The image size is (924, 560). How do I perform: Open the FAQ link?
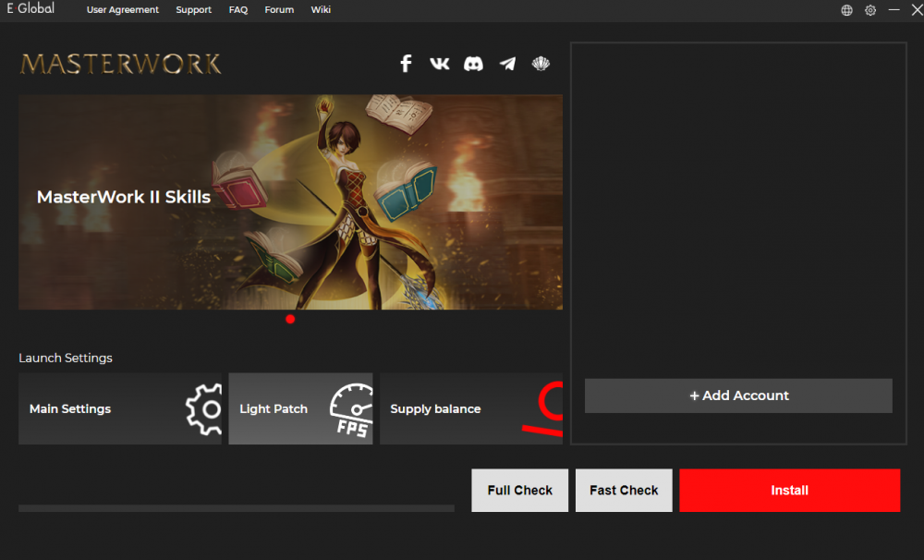(x=238, y=10)
